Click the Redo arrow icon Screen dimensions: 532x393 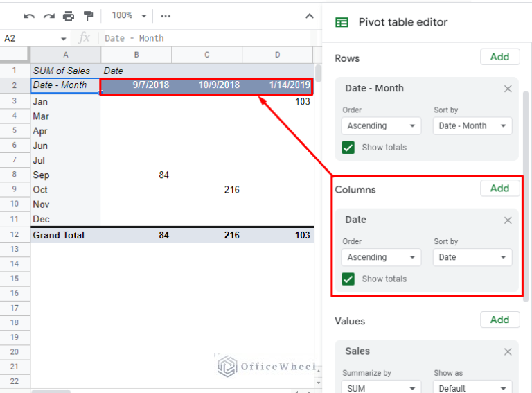[x=48, y=15]
